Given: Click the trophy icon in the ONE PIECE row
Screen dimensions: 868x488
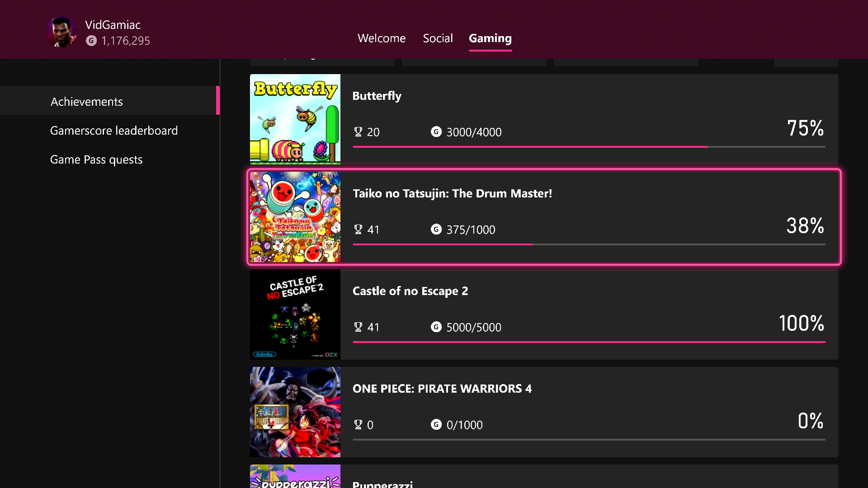Looking at the screenshot, I should point(358,425).
